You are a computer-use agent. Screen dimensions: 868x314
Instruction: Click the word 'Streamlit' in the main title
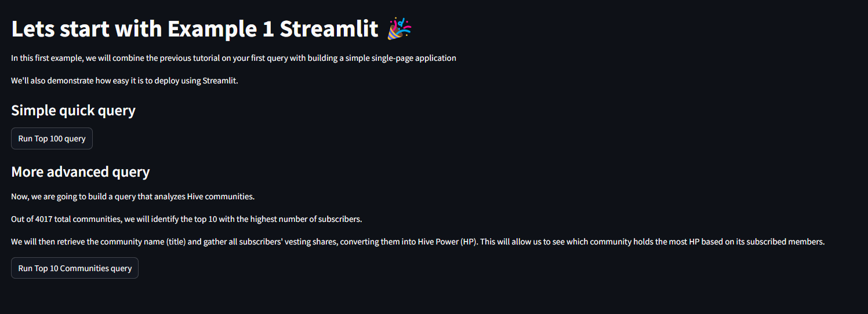(x=329, y=29)
